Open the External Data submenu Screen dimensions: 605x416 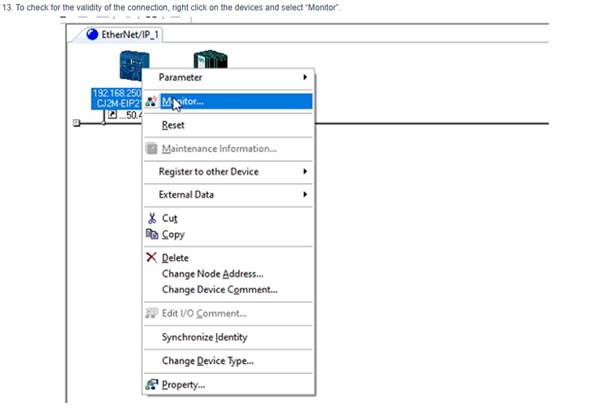click(x=228, y=194)
